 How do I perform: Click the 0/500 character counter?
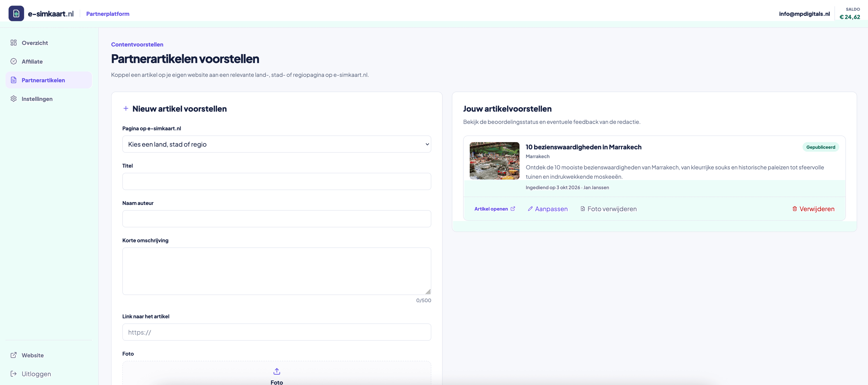424,300
